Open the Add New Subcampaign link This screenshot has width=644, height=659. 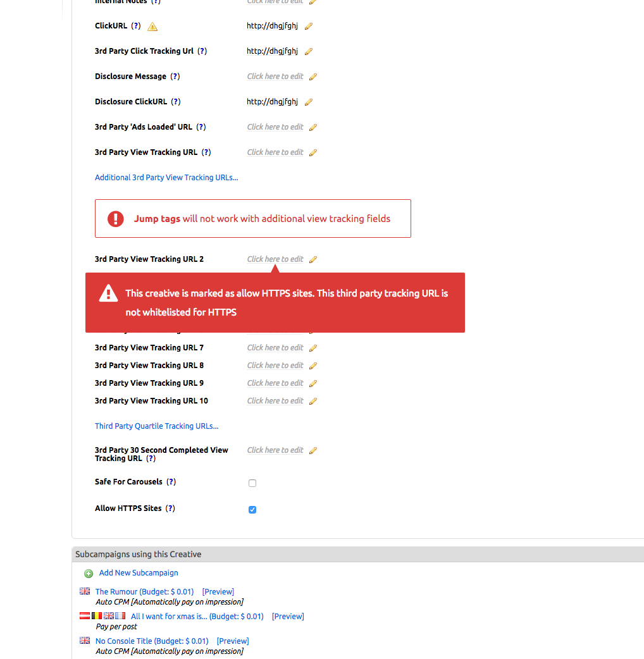pos(139,573)
